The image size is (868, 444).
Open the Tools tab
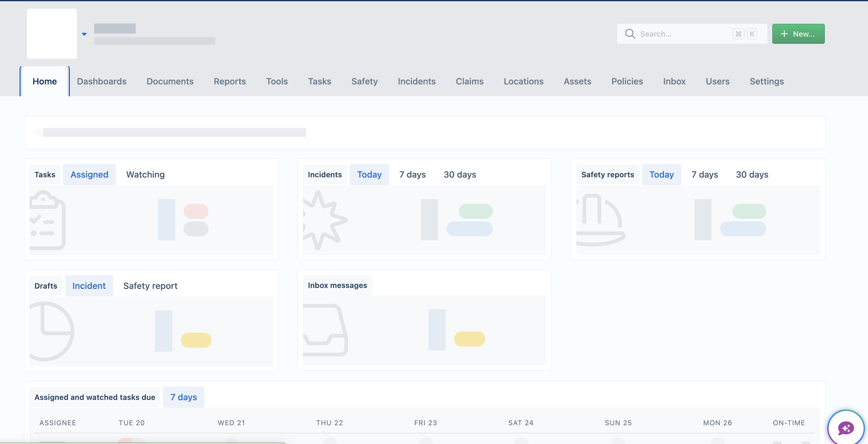277,81
